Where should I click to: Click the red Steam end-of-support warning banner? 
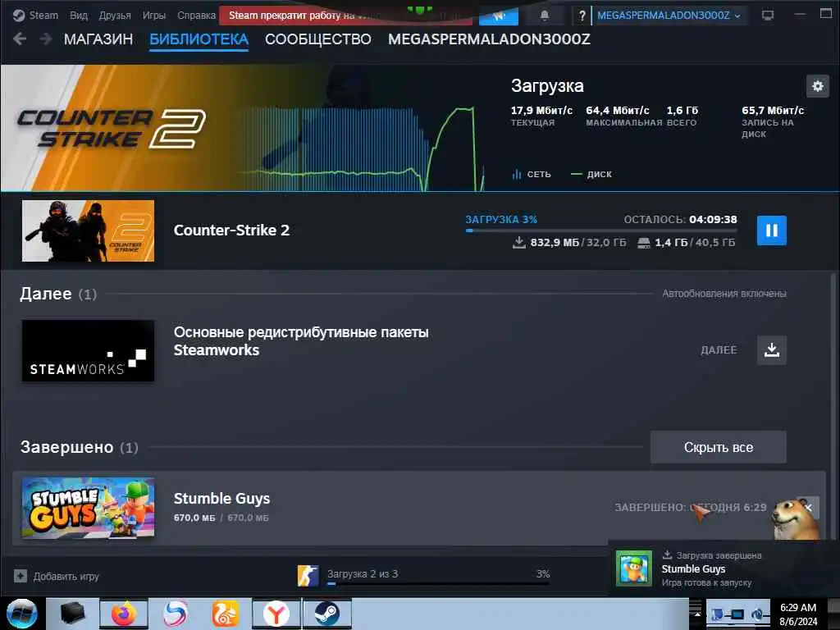click(345, 16)
